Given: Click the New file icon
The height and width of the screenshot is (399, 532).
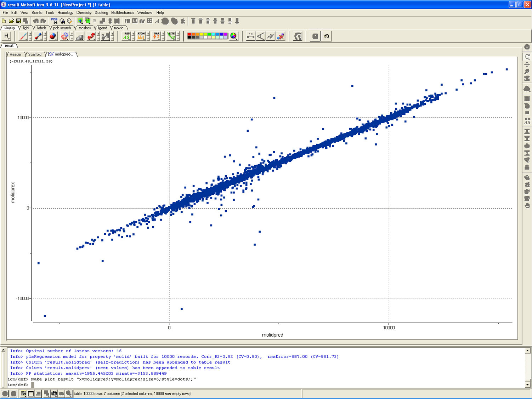Looking at the screenshot, I should [x=4, y=21].
